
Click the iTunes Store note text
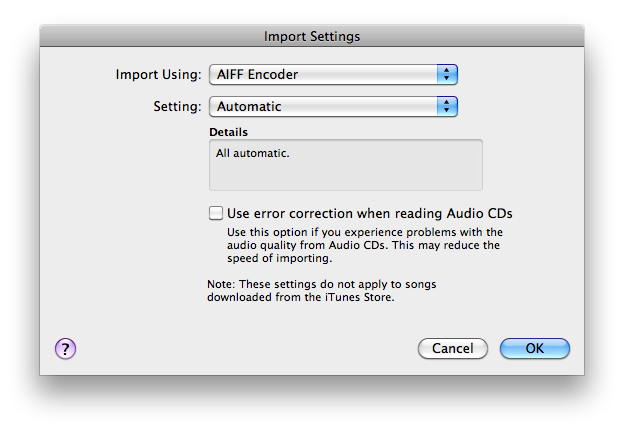click(x=320, y=291)
